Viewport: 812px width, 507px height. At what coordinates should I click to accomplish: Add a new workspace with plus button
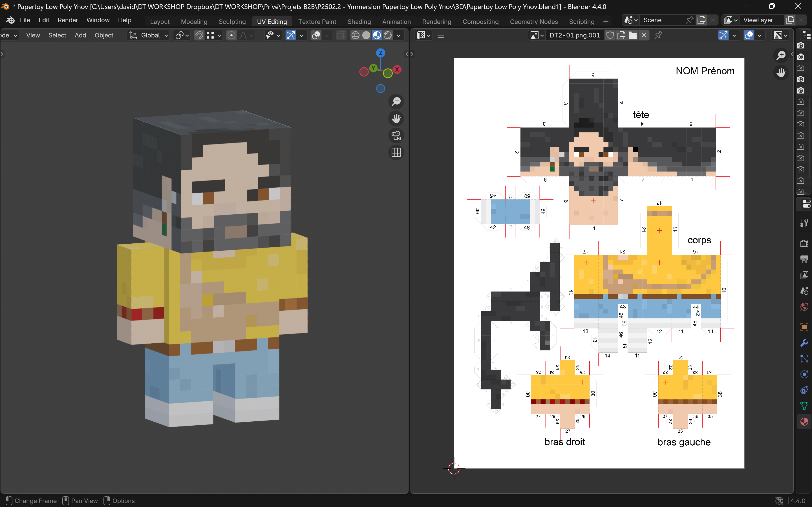(606, 22)
